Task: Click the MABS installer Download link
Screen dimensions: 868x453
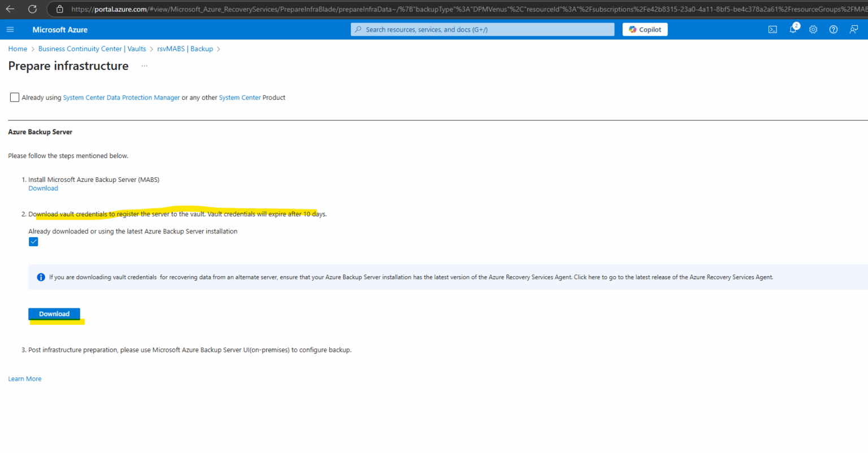Action: tap(43, 189)
